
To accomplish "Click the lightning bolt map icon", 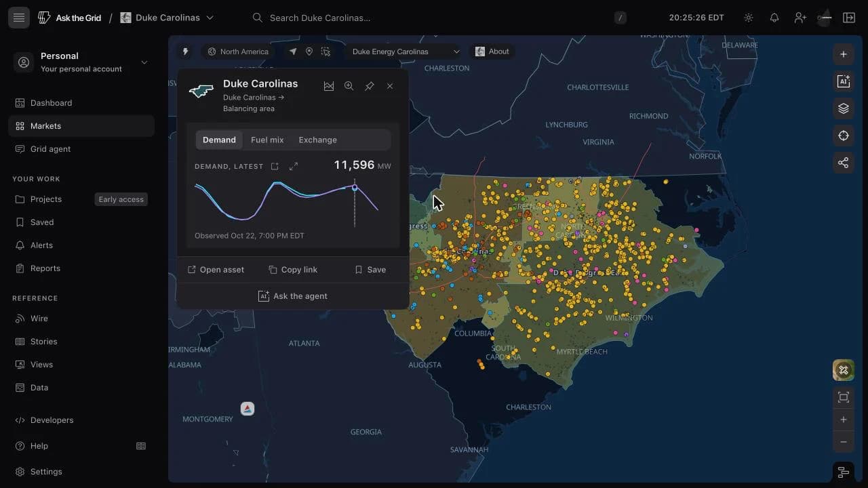I will pyautogui.click(x=185, y=52).
